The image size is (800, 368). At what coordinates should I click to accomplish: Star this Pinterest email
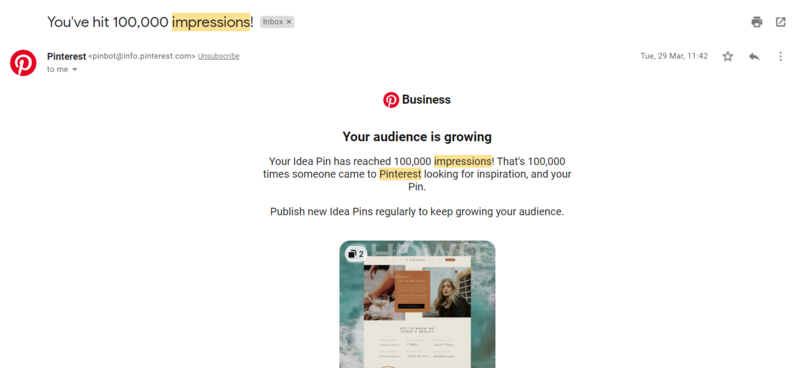pos(728,56)
